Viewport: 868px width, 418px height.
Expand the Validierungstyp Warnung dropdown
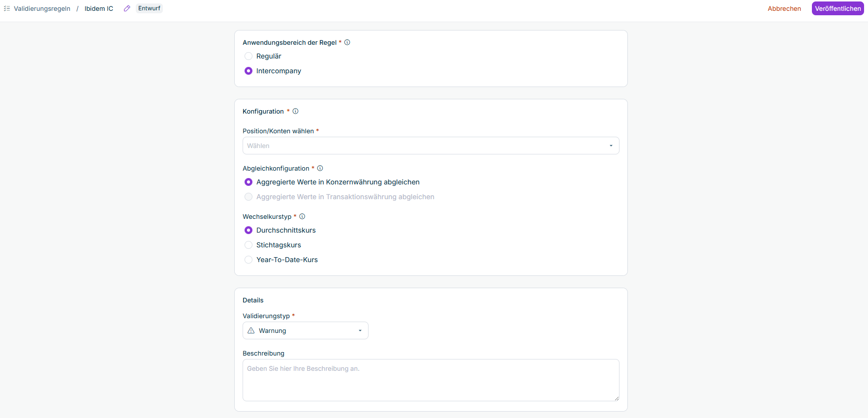[x=306, y=330]
